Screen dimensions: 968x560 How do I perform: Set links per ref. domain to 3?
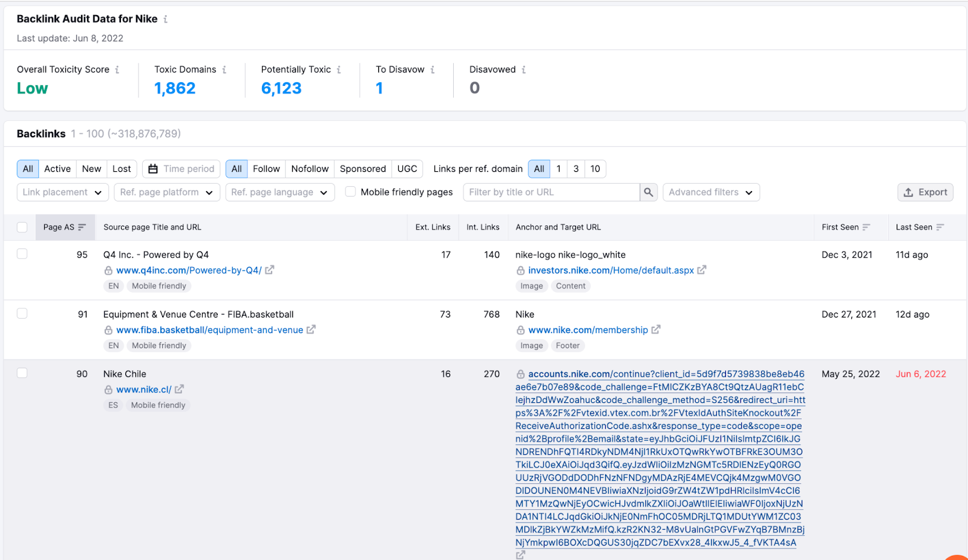(576, 169)
